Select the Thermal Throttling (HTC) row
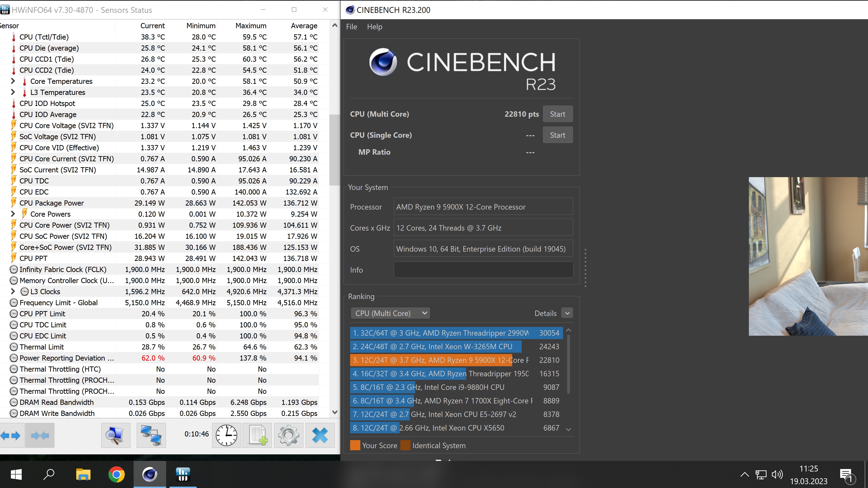868x488 pixels. [x=159, y=369]
